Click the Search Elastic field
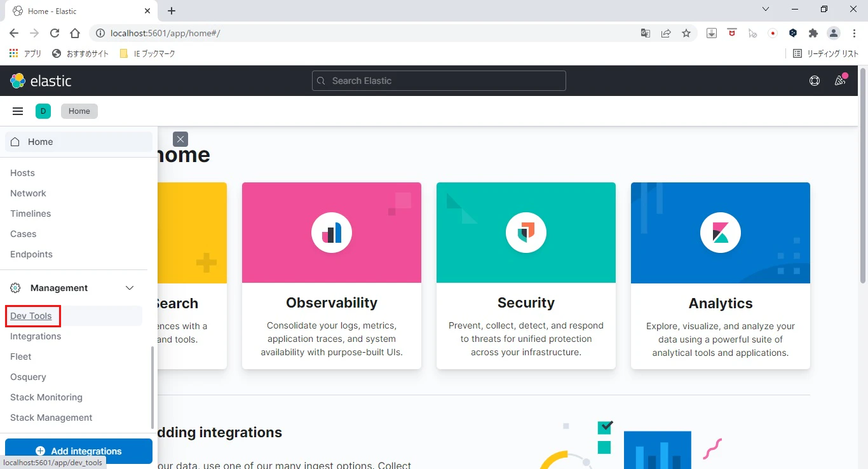 click(x=439, y=81)
